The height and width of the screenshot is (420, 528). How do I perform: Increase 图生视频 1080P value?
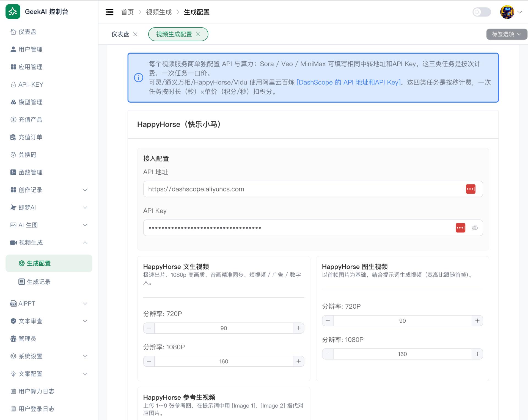pos(477,354)
